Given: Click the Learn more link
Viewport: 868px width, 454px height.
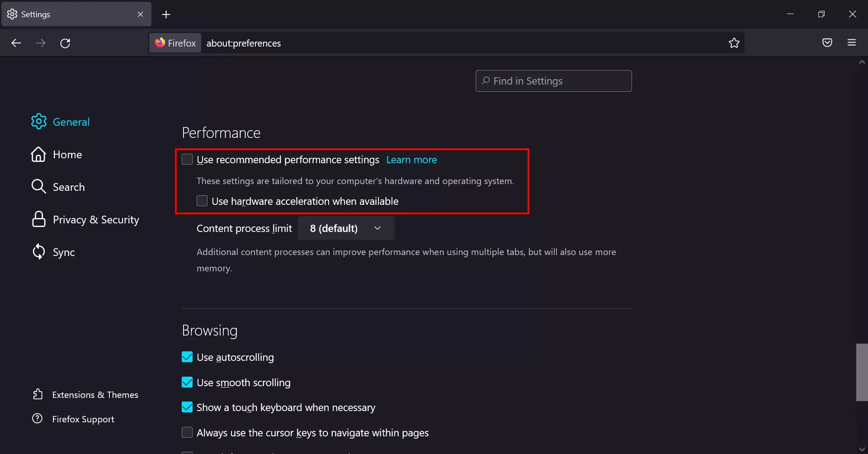Looking at the screenshot, I should point(411,160).
